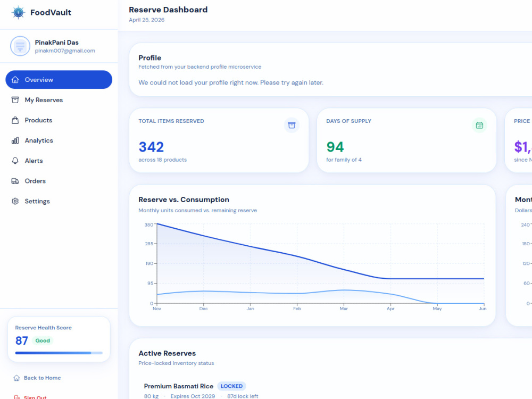
Task: Click the 94 days of supply value
Action: 335,147
